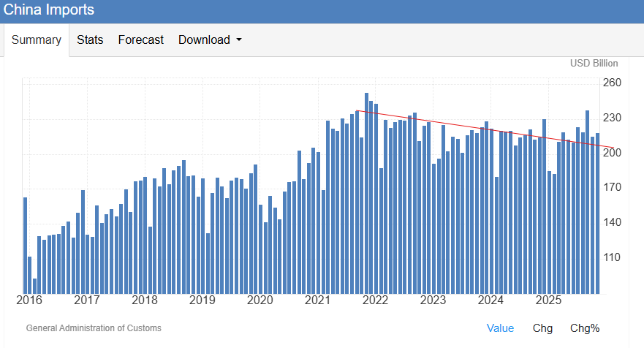This screenshot has height=348, width=644.
Task: Open the Stats tab
Action: pyautogui.click(x=90, y=40)
